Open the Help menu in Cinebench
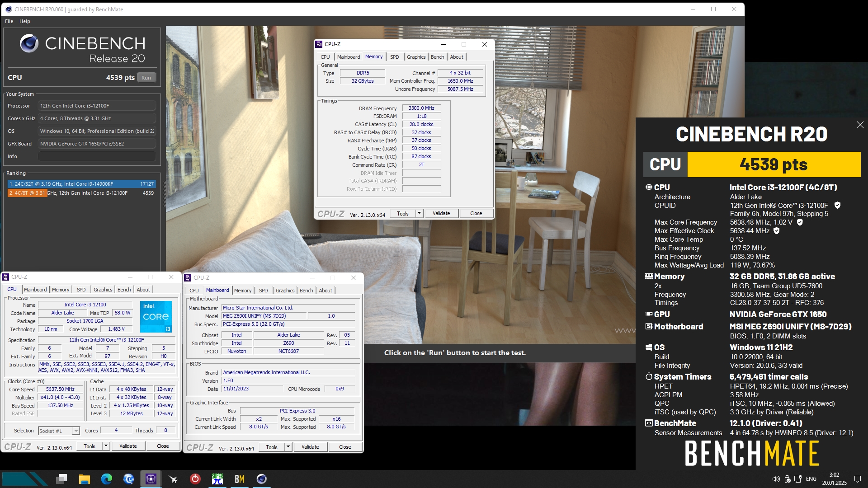This screenshot has width=868, height=488. 25,21
